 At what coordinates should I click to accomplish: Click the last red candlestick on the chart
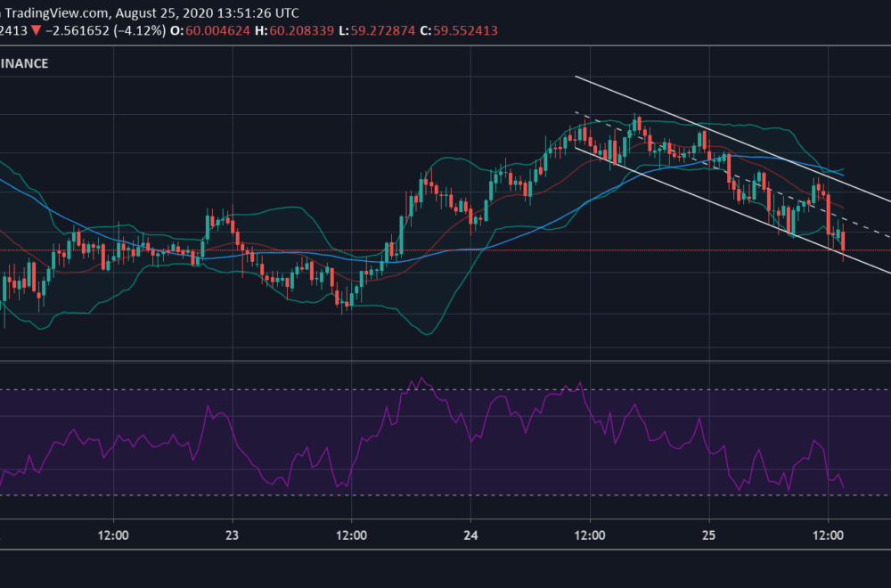pos(843,243)
